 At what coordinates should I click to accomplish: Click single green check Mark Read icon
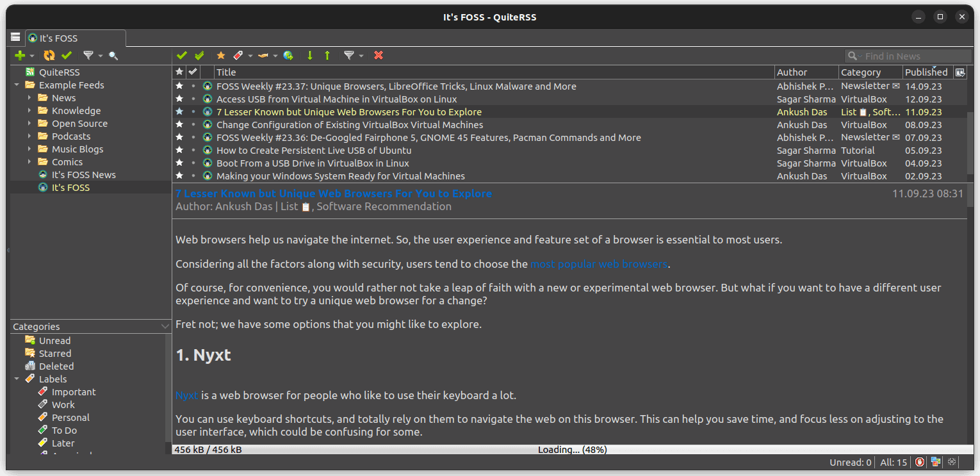tap(182, 56)
